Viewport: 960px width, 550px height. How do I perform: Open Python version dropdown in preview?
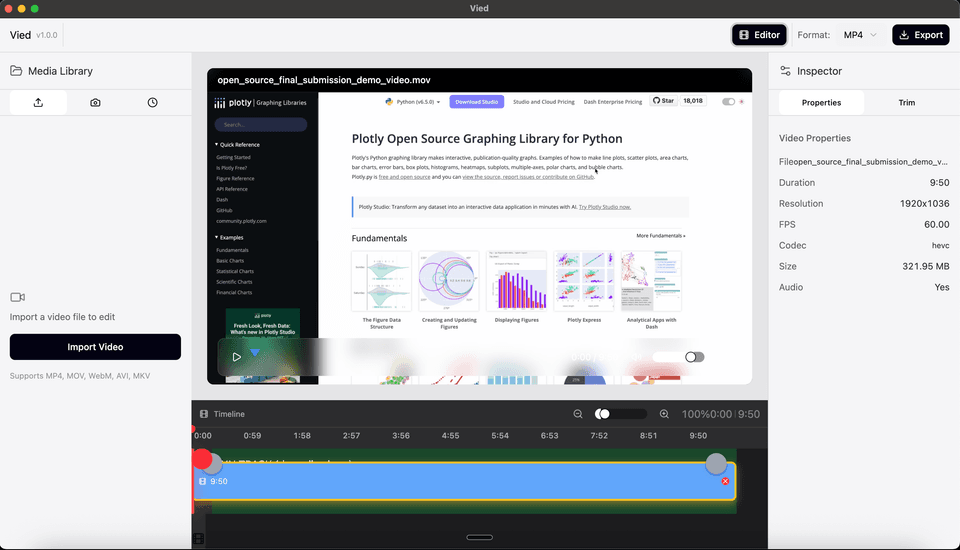coord(413,102)
